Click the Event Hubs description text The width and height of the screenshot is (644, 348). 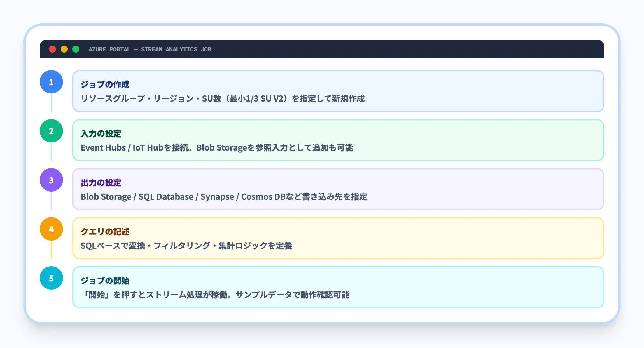click(x=217, y=148)
